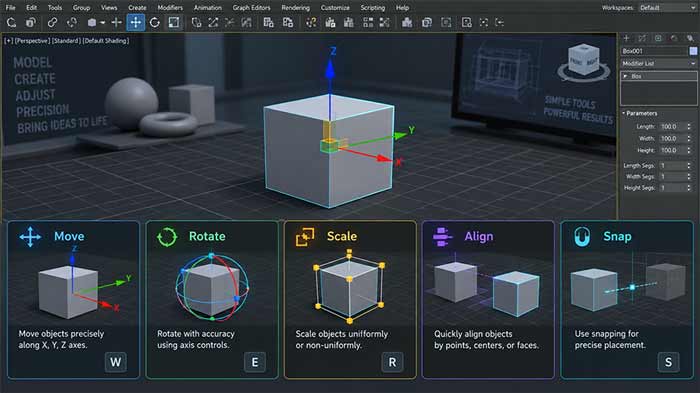Click the blue Move icon on the Move card
The image size is (700, 393).
30,237
